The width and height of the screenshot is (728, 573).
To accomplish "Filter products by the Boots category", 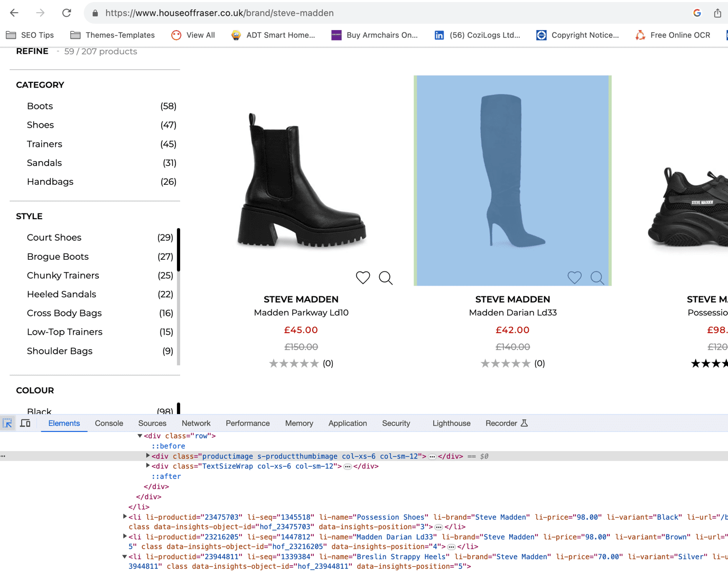I will (40, 106).
